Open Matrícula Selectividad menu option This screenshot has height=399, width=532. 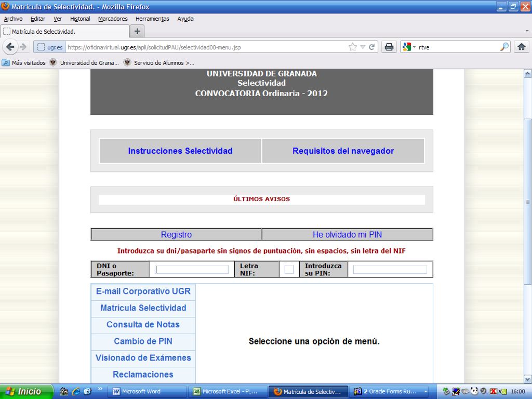(143, 308)
